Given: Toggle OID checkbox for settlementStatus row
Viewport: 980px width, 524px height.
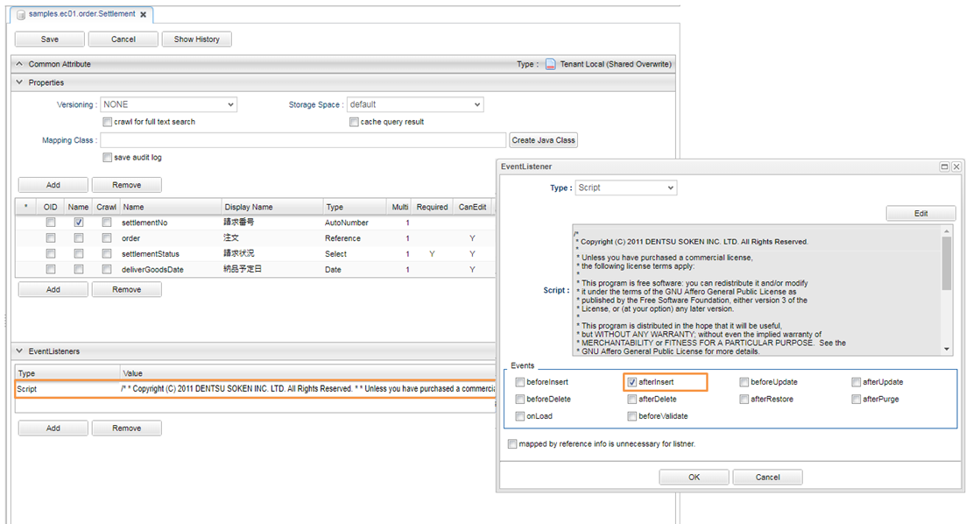Looking at the screenshot, I should point(51,254).
